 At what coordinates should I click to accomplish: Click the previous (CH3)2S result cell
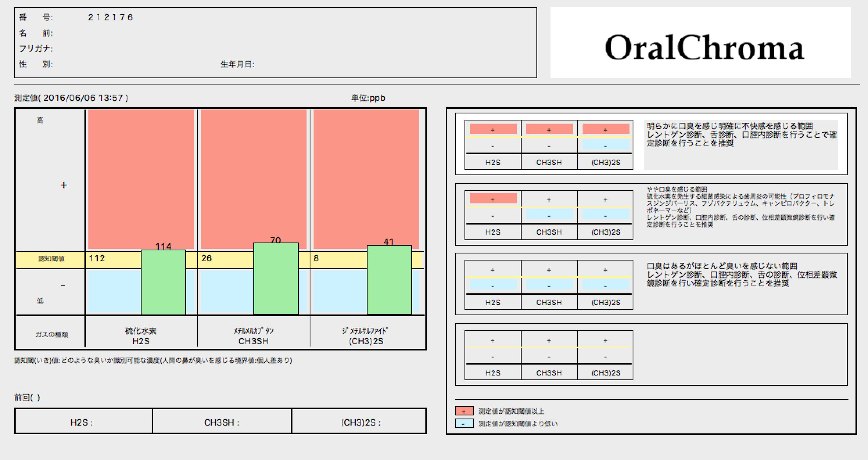coord(360,422)
